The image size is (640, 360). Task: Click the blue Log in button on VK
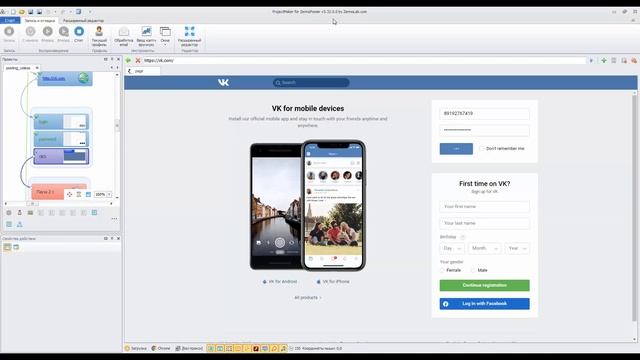(456, 149)
